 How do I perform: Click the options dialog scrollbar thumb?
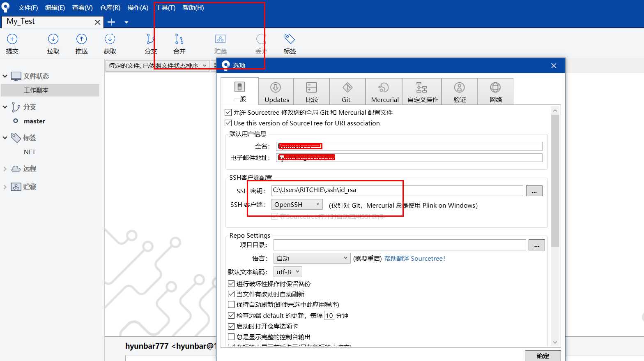tap(555, 180)
